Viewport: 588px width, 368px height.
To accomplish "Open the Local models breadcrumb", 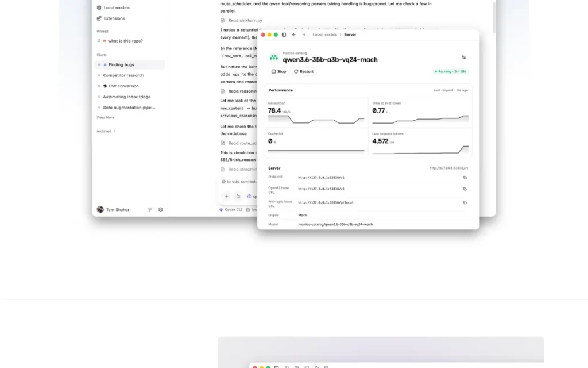I will tap(325, 34).
